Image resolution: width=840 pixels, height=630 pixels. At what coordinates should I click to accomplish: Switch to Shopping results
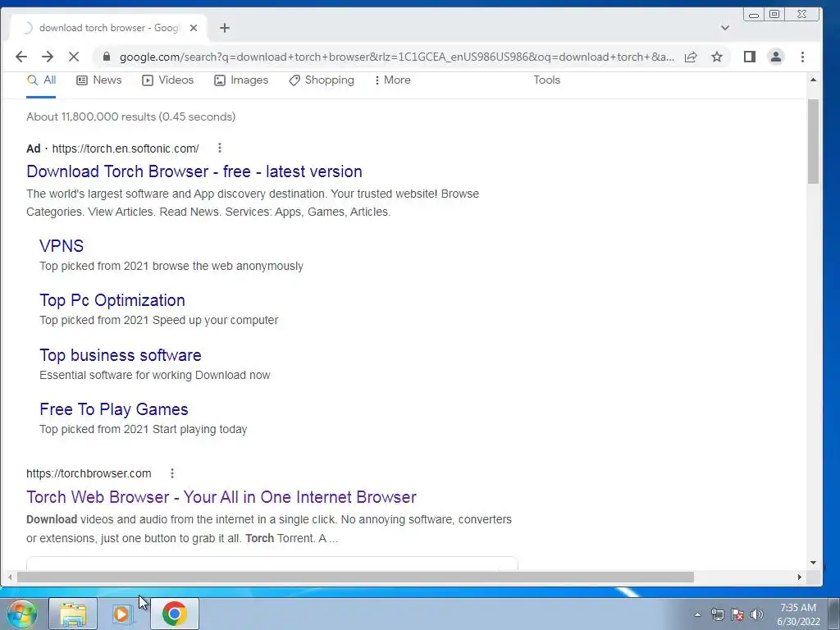pyautogui.click(x=322, y=80)
